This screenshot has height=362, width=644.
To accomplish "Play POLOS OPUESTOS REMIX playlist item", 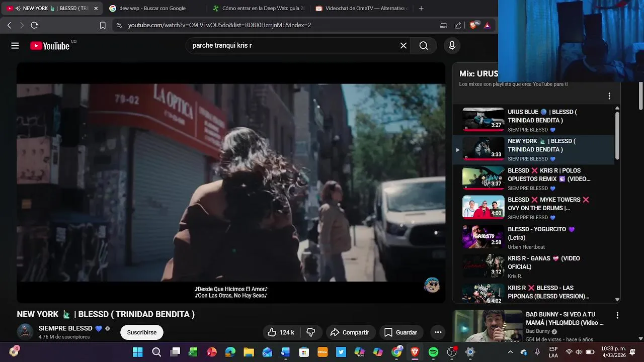I will pyautogui.click(x=533, y=178).
